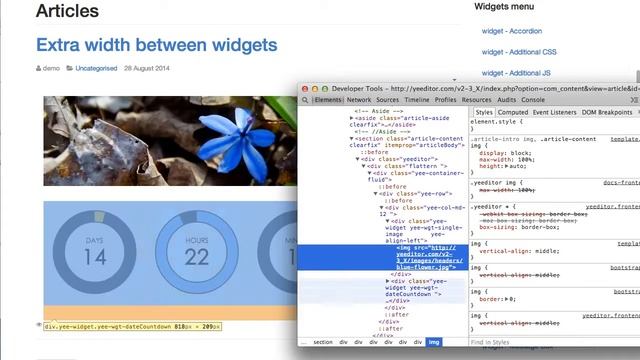Viewport: 640px width, 360px height.
Task: Click the blue flower header image
Action: click(x=170, y=141)
